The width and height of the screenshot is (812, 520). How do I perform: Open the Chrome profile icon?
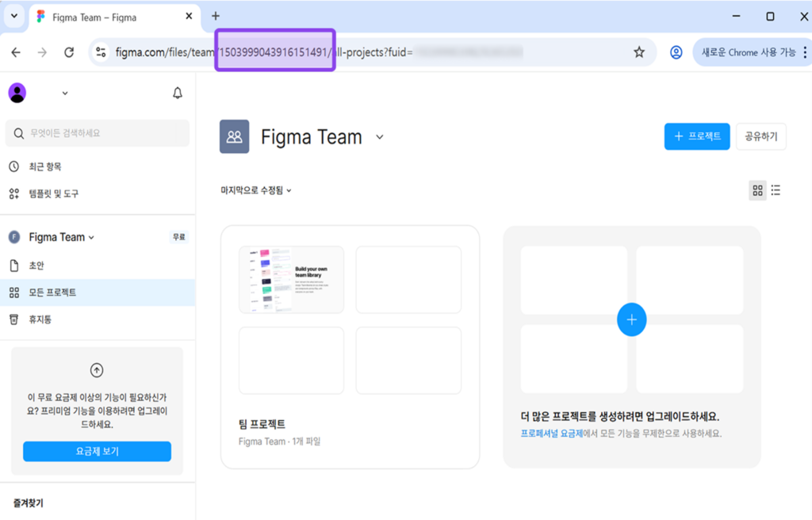(x=676, y=52)
